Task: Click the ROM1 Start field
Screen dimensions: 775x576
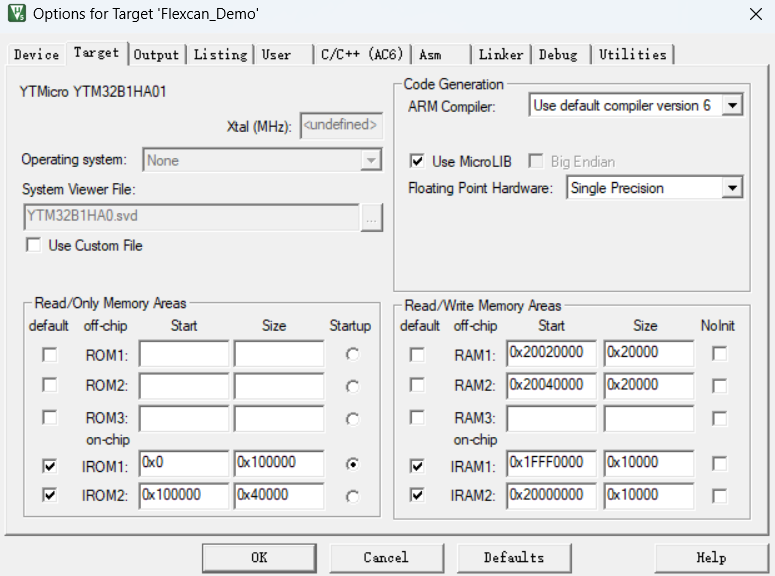Action: click(184, 354)
